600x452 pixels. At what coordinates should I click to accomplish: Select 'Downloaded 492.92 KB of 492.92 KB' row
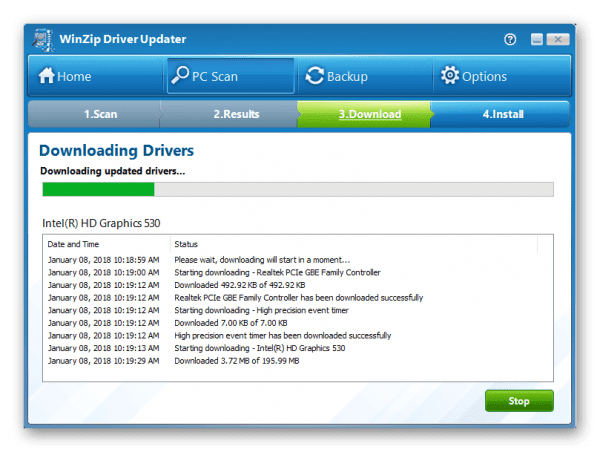point(298,285)
